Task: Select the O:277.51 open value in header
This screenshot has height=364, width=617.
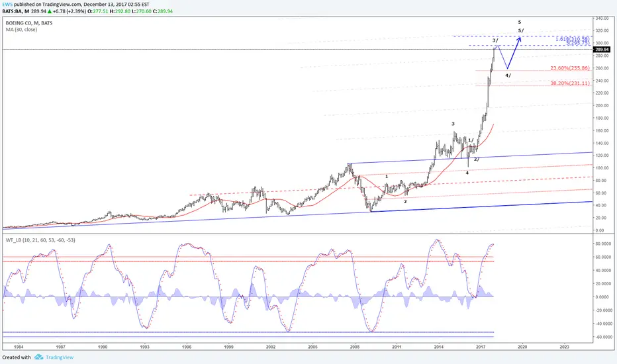Action: tap(97, 11)
